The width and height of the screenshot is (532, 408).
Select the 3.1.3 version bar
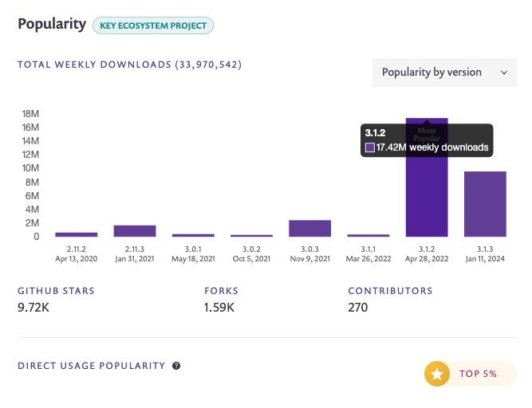point(485,204)
